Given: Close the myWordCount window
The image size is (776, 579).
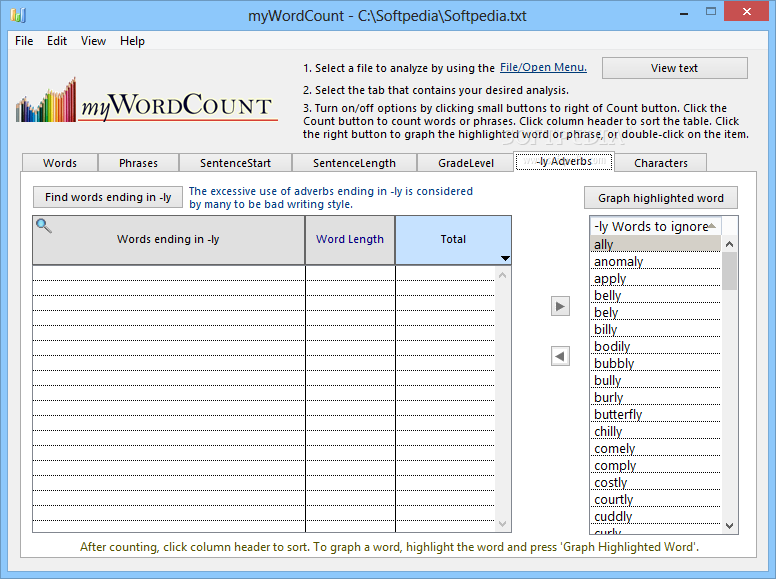Looking at the screenshot, I should click(746, 11).
